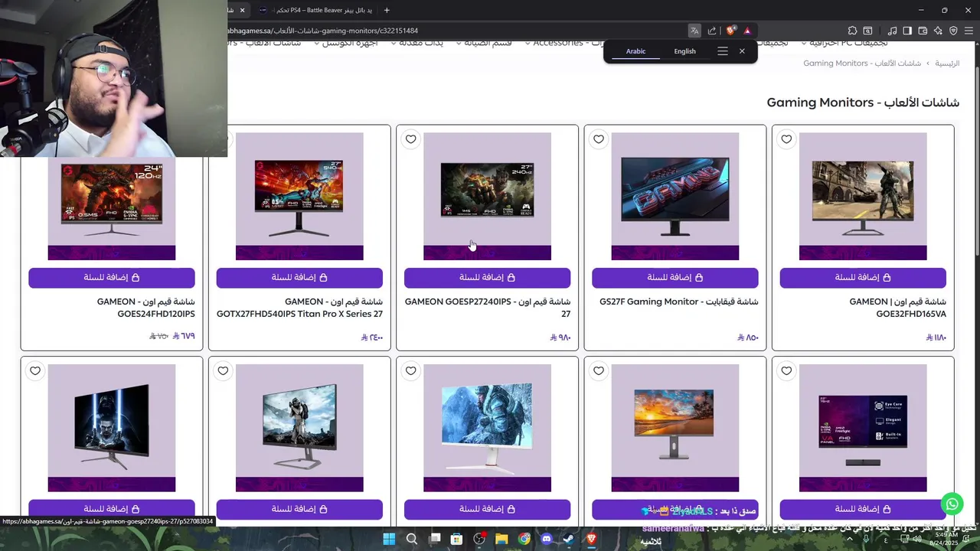This screenshot has height=551, width=980.
Task: Open the Brave VPN shield icon
Action: (953, 31)
